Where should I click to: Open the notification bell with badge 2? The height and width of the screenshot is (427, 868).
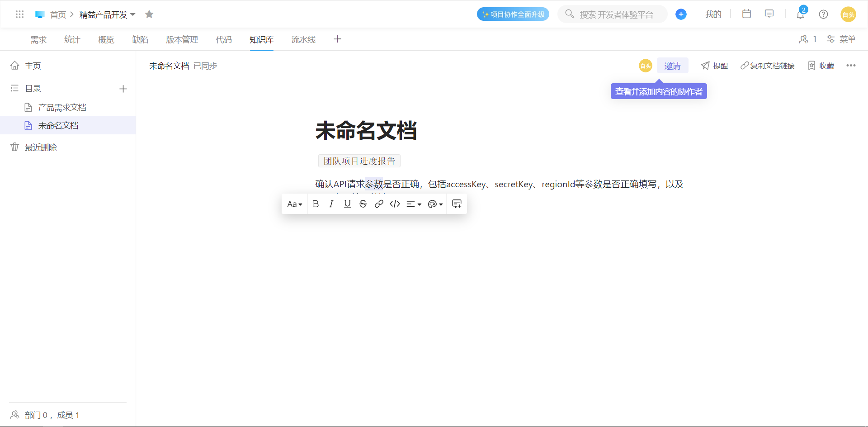click(801, 14)
